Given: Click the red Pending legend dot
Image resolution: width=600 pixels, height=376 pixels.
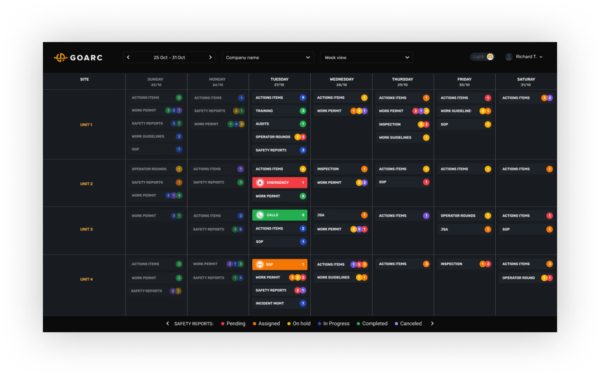Looking at the screenshot, I should [x=223, y=324].
